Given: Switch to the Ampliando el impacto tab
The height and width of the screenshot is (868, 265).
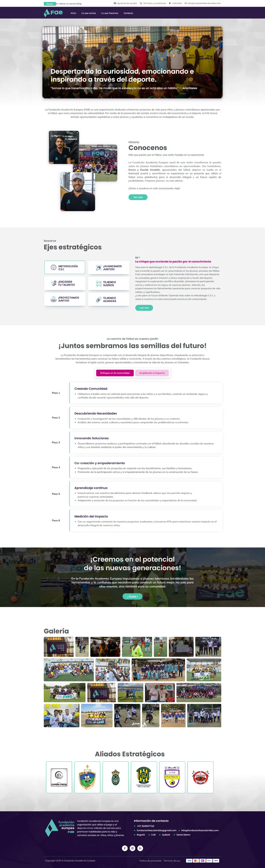Looking at the screenshot, I should (152, 373).
